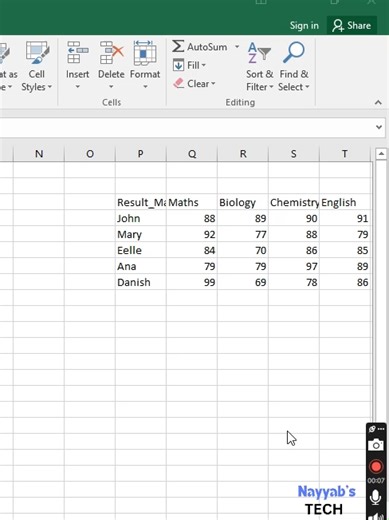Select Ana's Chemistry score 97
389x520 pixels.
coord(294,266)
